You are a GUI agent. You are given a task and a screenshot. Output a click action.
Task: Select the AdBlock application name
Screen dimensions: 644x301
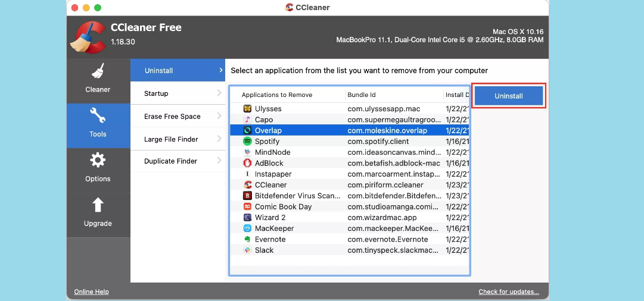269,163
